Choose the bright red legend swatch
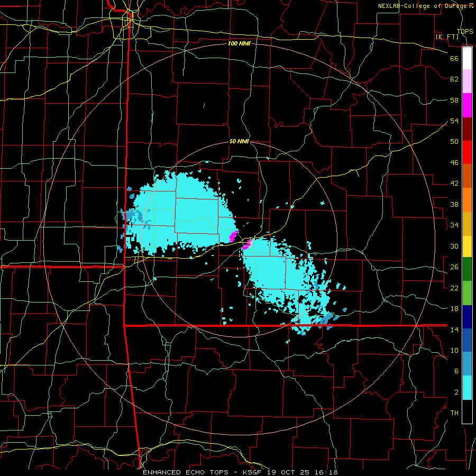The image size is (476, 476). tap(467, 152)
